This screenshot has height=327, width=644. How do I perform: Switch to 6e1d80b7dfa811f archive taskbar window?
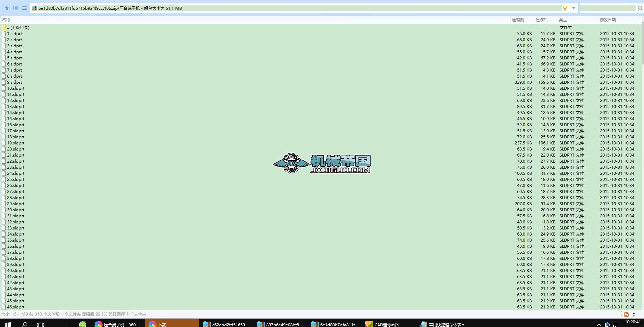pyautogui.click(x=334, y=324)
